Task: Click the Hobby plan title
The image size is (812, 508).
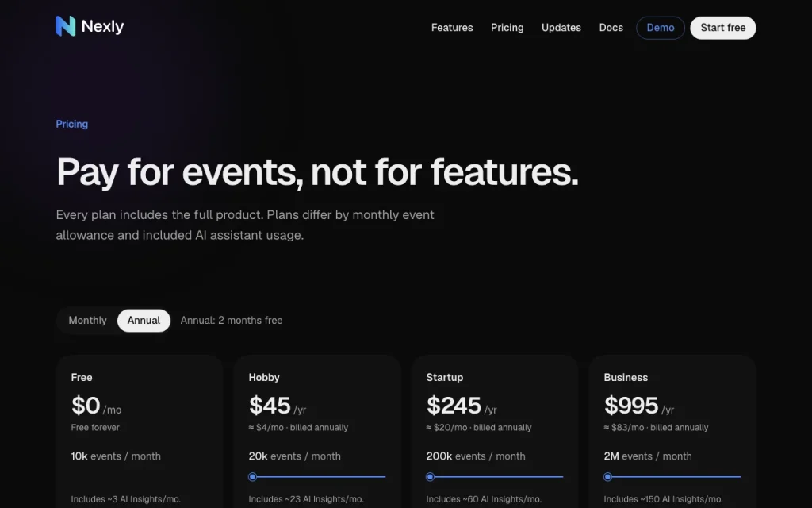Action: tap(264, 377)
